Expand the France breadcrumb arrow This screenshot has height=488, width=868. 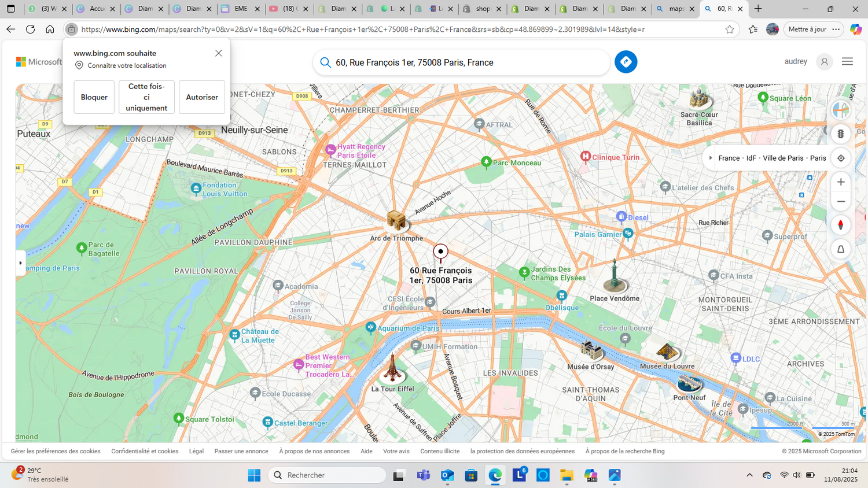711,158
